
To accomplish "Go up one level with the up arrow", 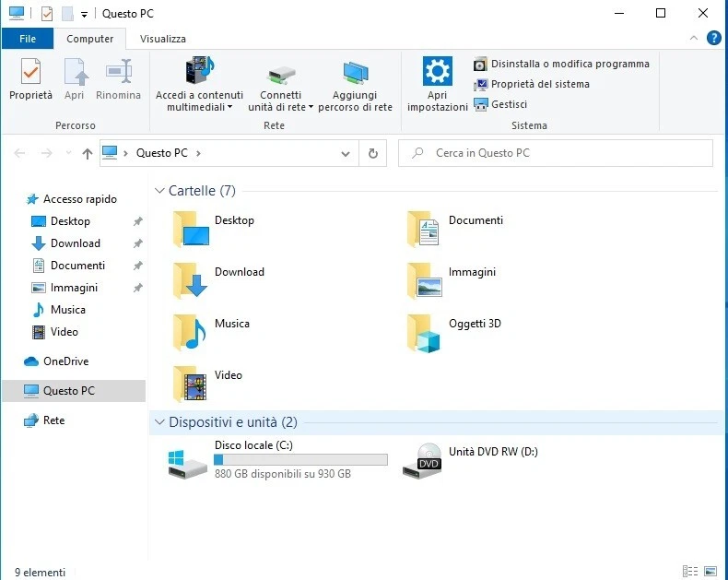I will pos(88,153).
